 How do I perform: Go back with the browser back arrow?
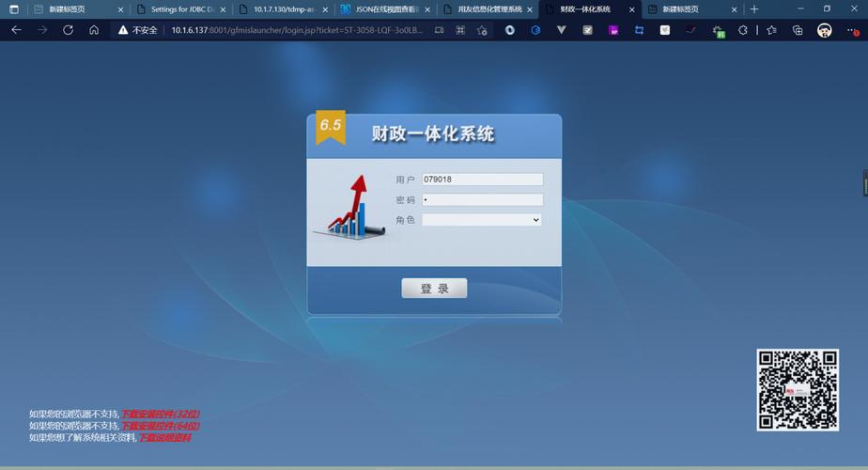(x=17, y=30)
